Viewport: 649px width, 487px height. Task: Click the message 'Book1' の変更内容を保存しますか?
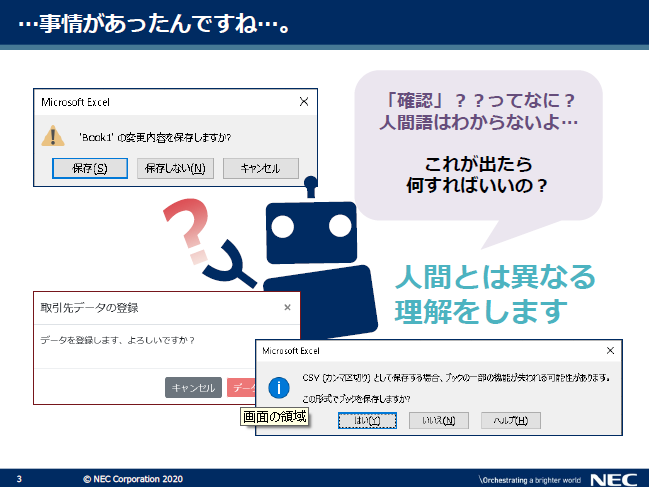tap(155, 137)
